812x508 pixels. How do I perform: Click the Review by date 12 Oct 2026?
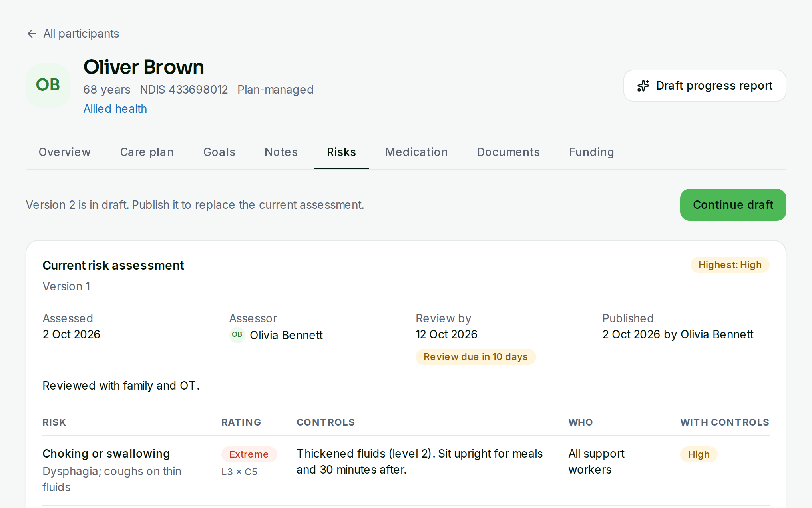coord(446,334)
